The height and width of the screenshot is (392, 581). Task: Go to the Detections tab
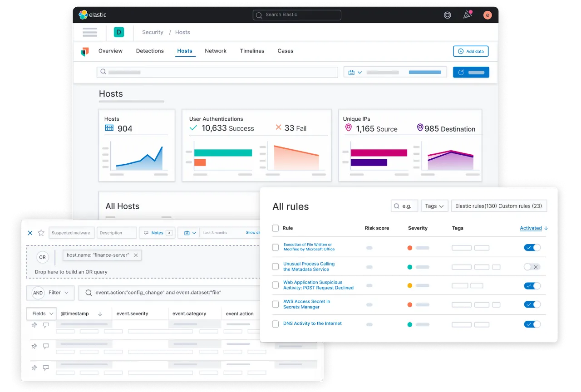coord(150,51)
